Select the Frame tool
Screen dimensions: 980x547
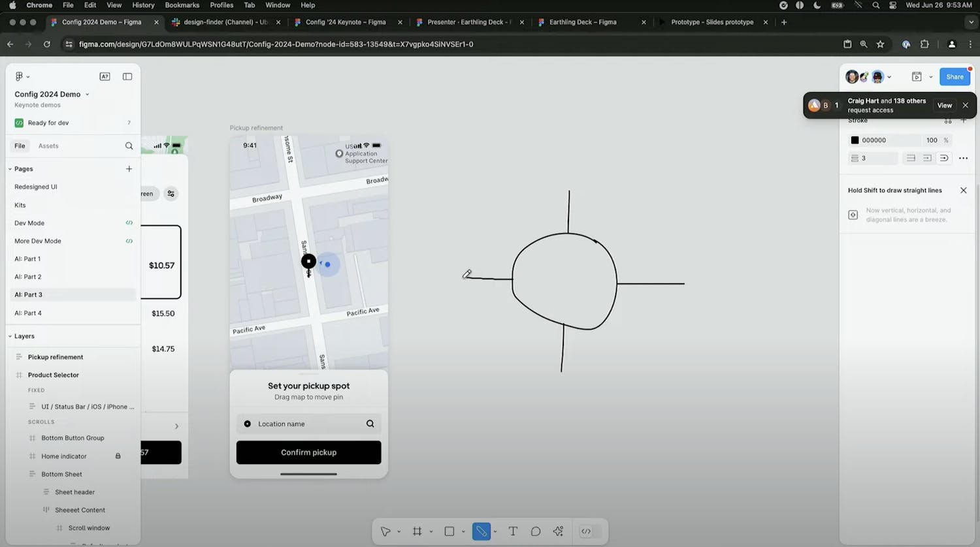click(417, 531)
